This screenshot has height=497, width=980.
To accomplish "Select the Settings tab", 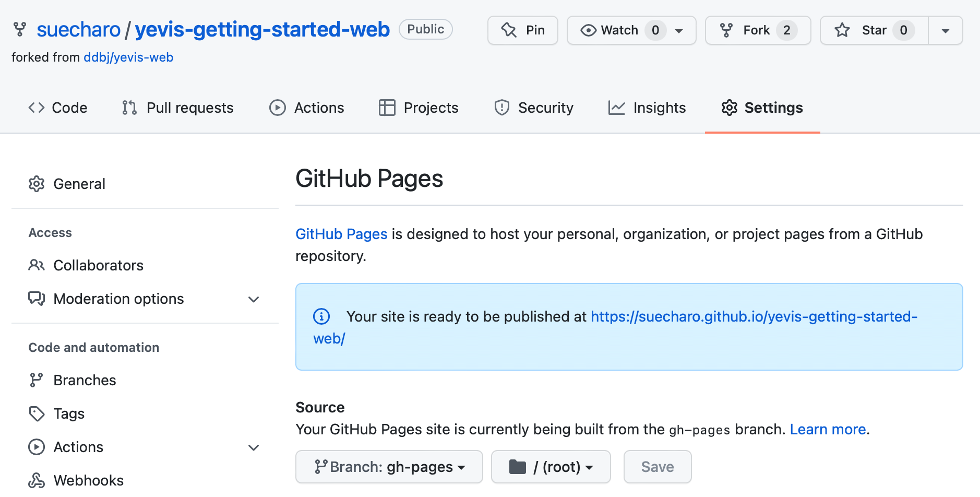I will click(x=762, y=108).
